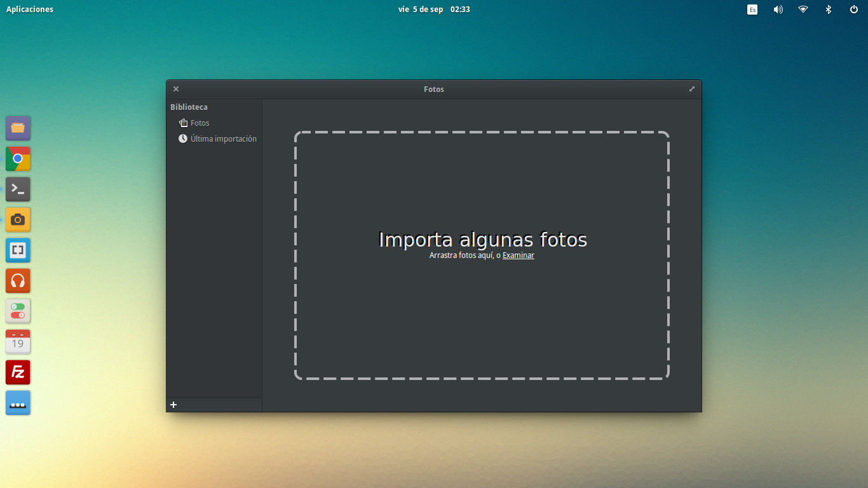Open the sound volume indicator
The height and width of the screenshot is (488, 868).
[778, 10]
